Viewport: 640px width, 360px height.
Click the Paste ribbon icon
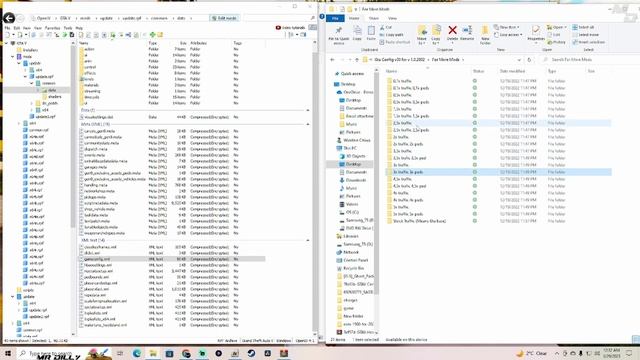(x=371, y=33)
